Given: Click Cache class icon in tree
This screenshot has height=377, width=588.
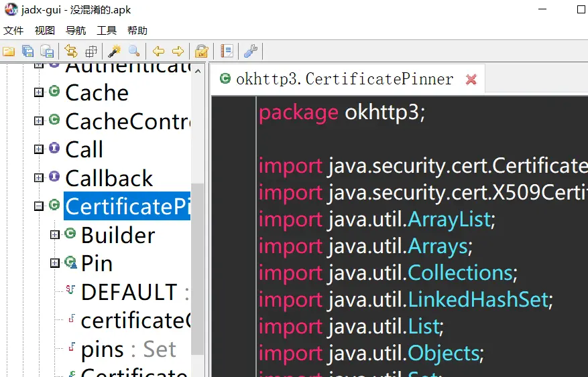Looking at the screenshot, I should (54, 91).
